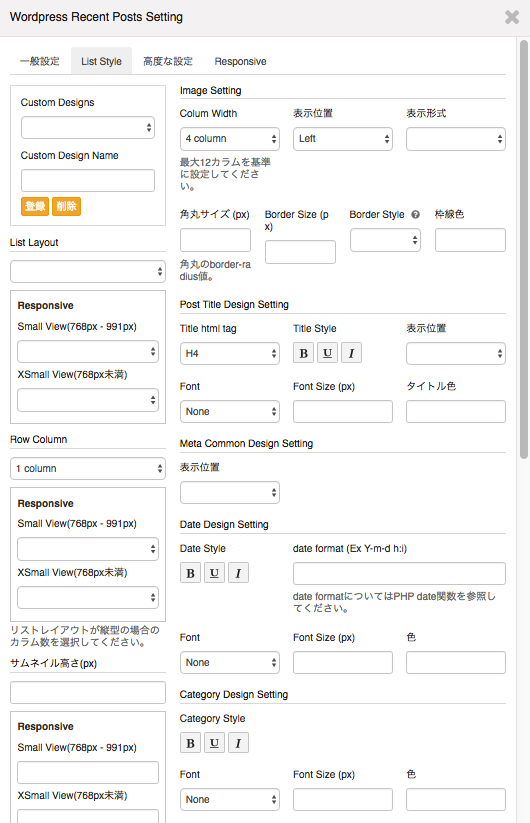Switch to the 一般設定 tab

pyautogui.click(x=40, y=61)
